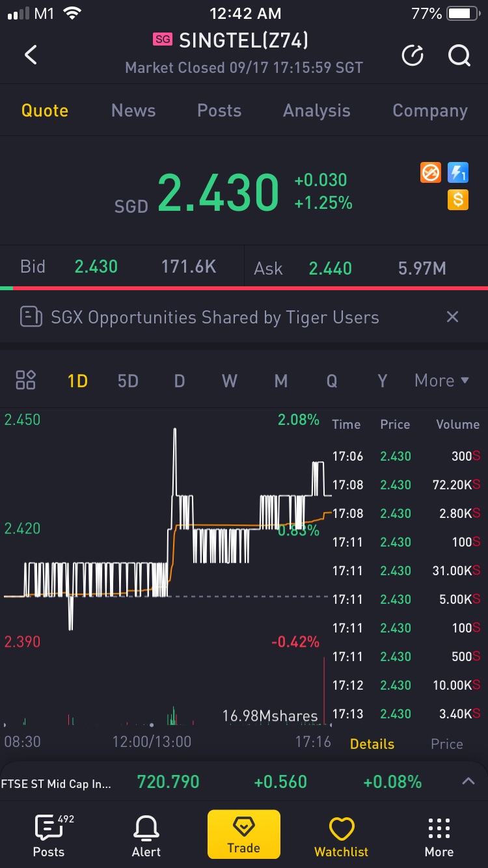Select the M monthly chart period

pyautogui.click(x=281, y=380)
